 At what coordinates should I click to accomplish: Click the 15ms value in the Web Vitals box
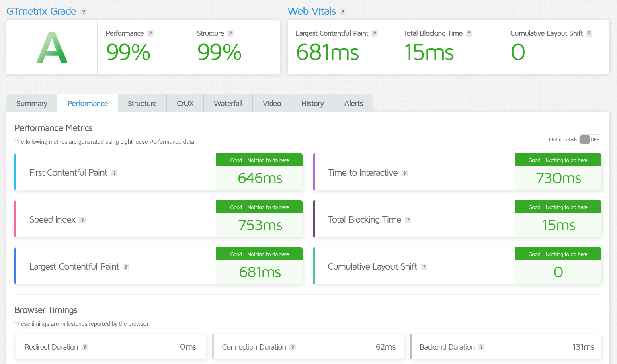[429, 53]
